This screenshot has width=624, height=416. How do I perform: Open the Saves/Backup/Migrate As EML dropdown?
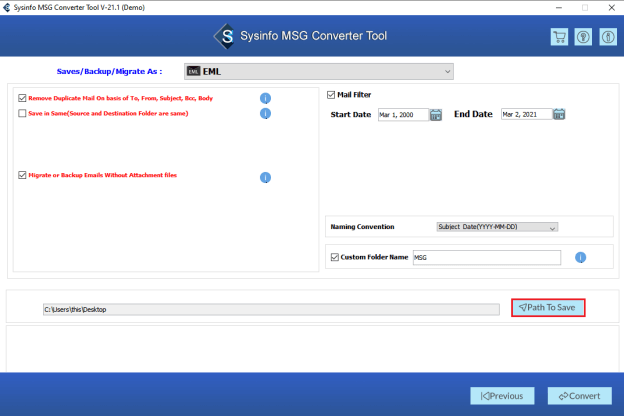319,71
